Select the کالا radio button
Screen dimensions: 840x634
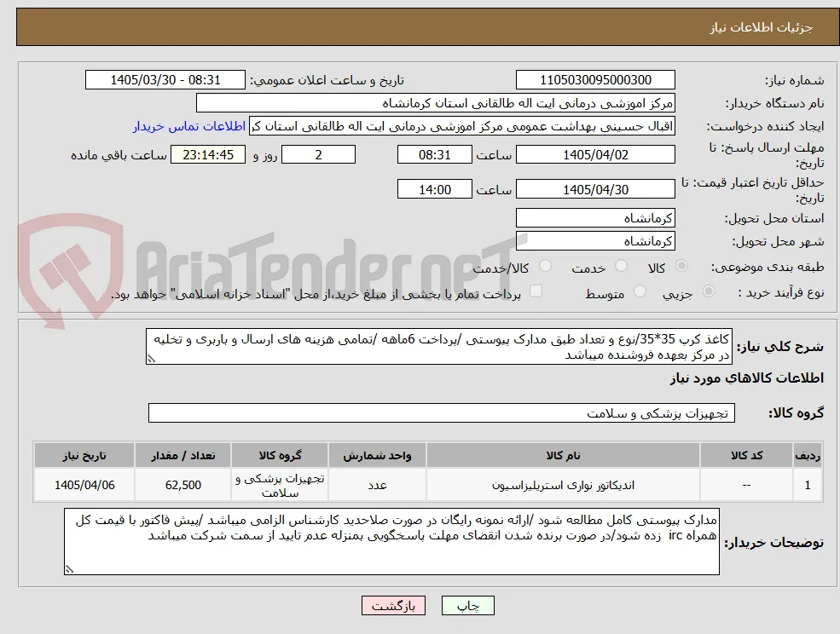682,266
